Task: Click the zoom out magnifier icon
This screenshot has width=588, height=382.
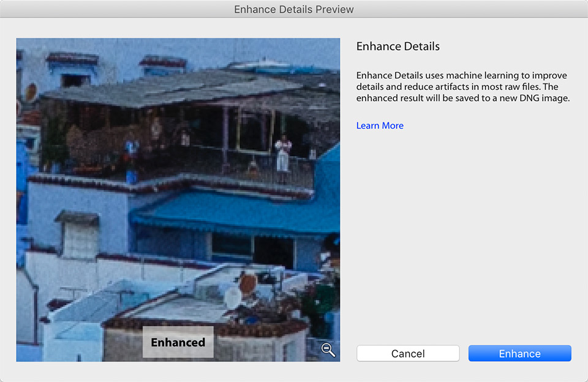Action: pos(328,350)
